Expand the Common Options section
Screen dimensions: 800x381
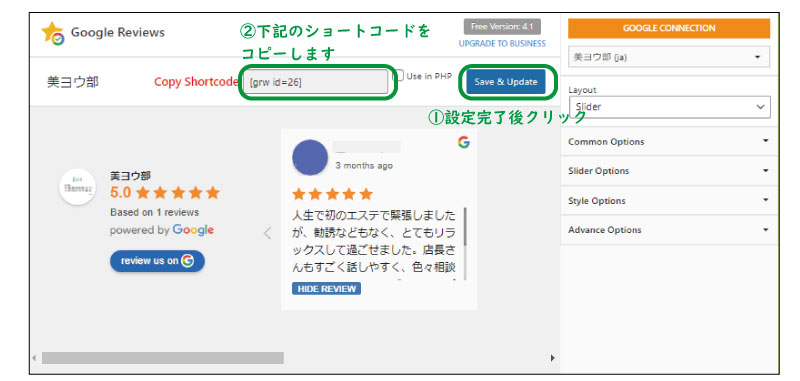point(669,141)
